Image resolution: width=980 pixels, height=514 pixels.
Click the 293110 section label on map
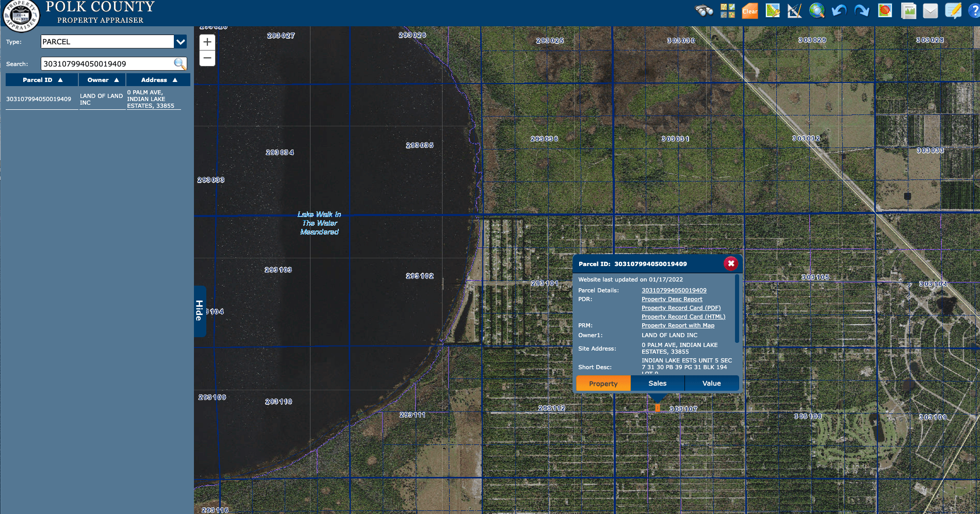click(279, 402)
